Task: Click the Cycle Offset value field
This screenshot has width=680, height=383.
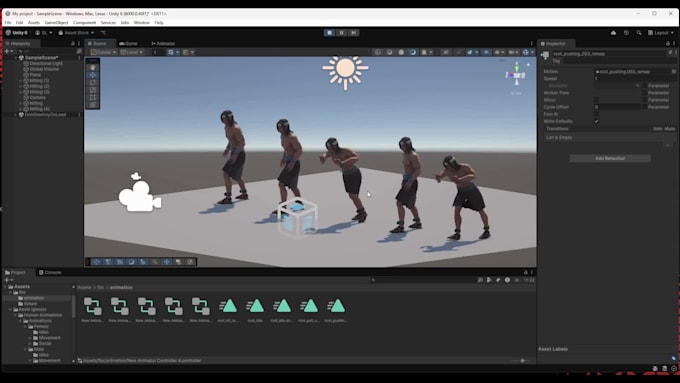Action: [617, 107]
